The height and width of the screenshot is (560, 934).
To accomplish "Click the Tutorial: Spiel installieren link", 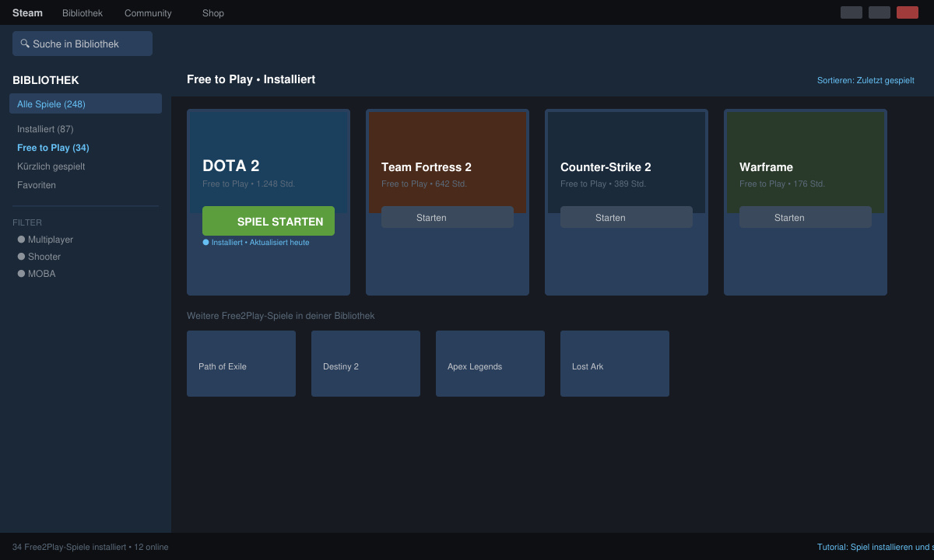I will (876, 547).
